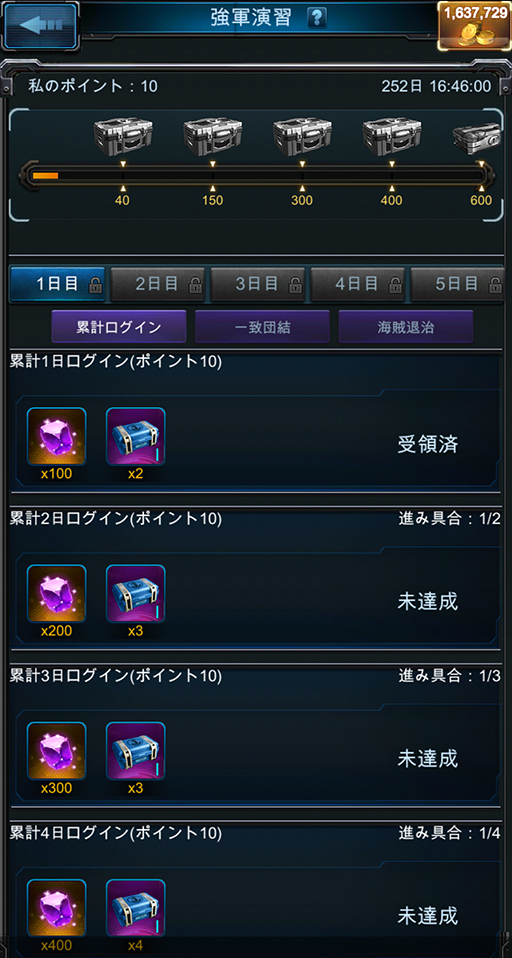The height and width of the screenshot is (958, 512).
Task: Tap the x200 purple crystal reward
Action: [56, 594]
